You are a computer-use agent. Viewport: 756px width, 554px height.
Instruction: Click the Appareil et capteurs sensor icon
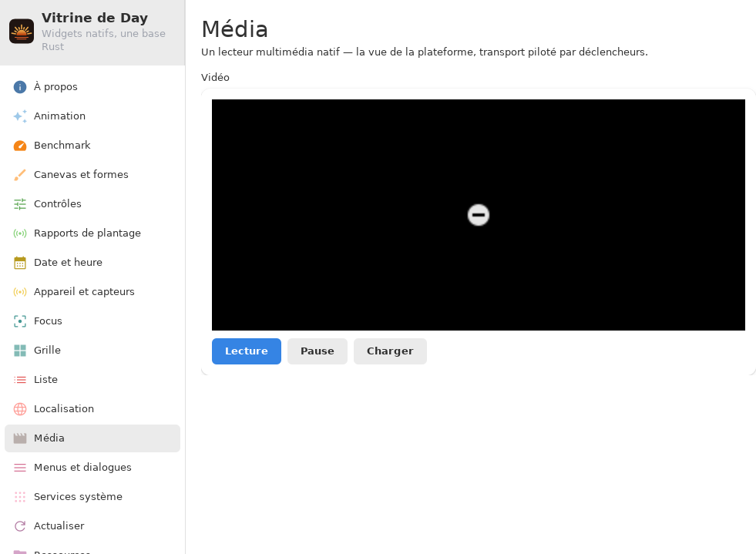pyautogui.click(x=20, y=292)
